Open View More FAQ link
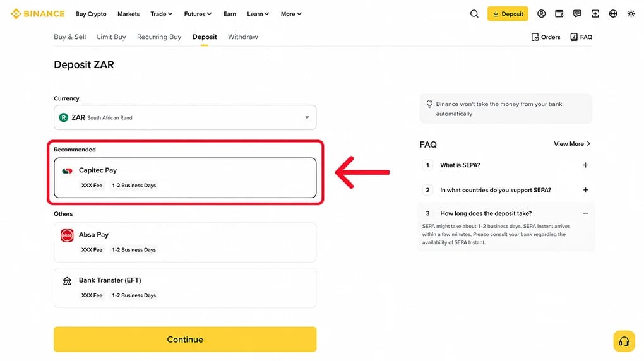The image size is (644, 361). [x=572, y=144]
